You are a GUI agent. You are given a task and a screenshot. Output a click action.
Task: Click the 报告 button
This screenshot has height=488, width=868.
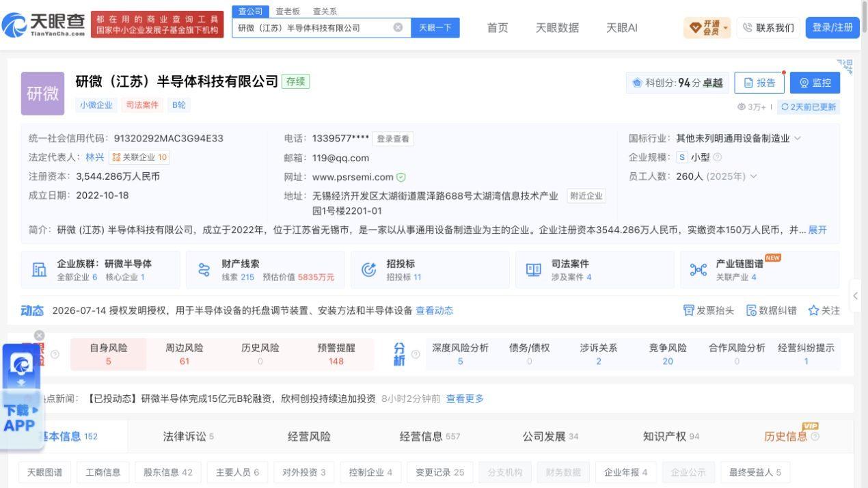coord(759,83)
